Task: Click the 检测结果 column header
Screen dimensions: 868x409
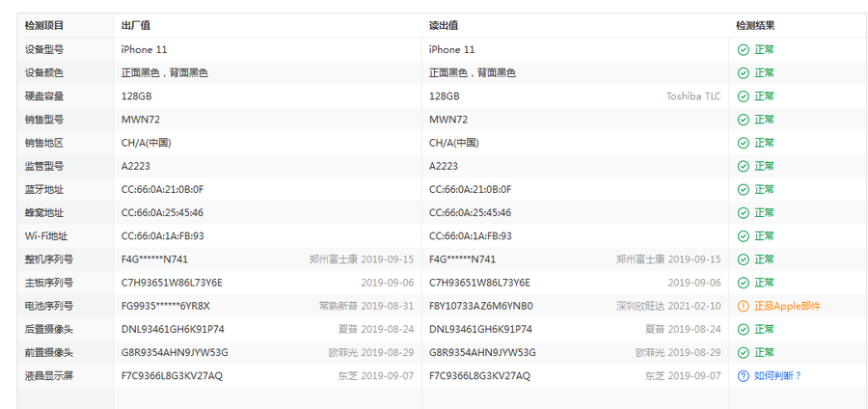Action: pos(755,25)
